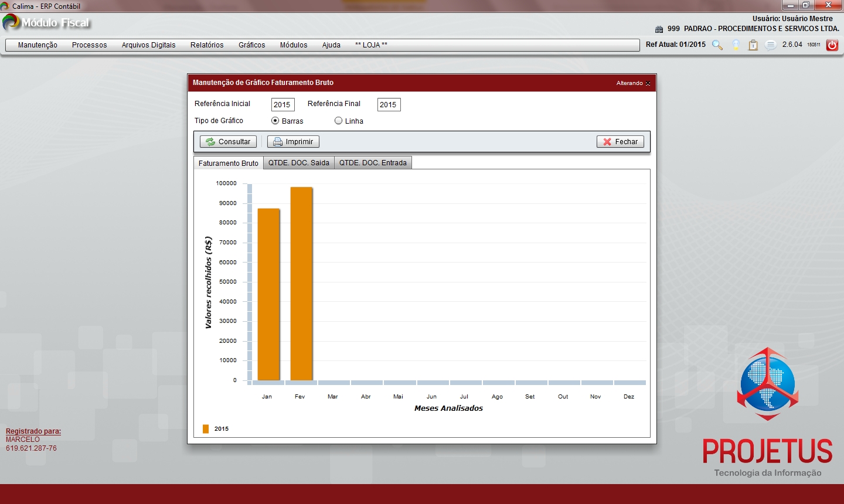This screenshot has height=504, width=844.
Task: Switch to the QTDE. DOC. Saida tab
Action: point(298,163)
